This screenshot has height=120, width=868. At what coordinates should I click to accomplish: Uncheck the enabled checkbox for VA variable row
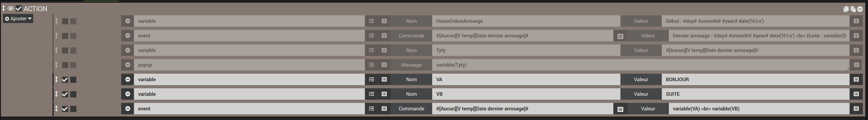(x=65, y=80)
